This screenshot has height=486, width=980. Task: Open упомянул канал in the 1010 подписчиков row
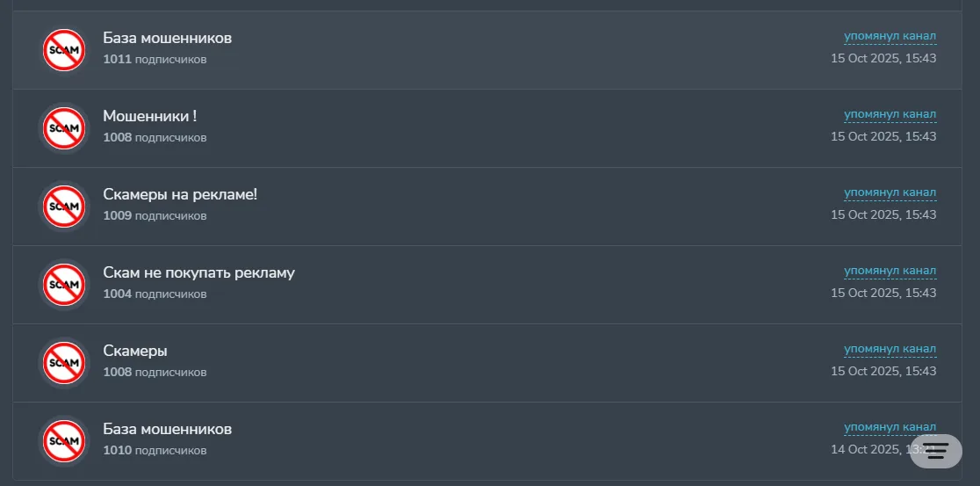(890, 427)
